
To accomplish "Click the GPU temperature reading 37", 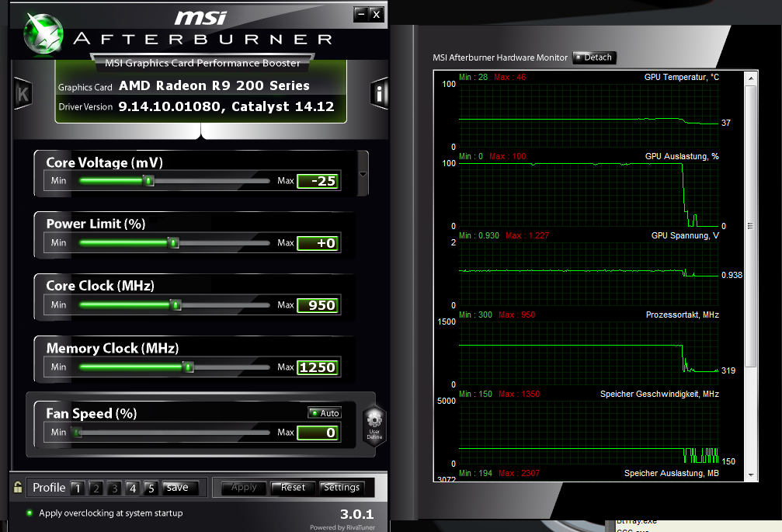I will pyautogui.click(x=725, y=123).
